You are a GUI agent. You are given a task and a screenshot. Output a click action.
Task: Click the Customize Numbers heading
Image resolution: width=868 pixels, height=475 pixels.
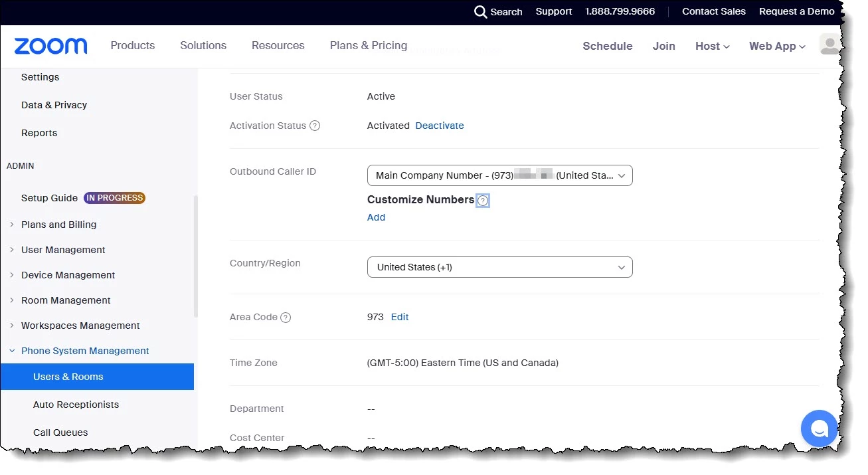point(421,199)
